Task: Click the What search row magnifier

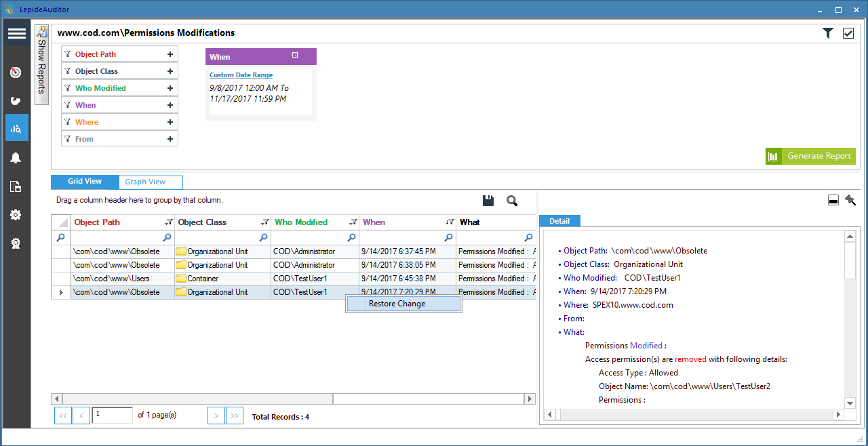Action: pos(528,238)
